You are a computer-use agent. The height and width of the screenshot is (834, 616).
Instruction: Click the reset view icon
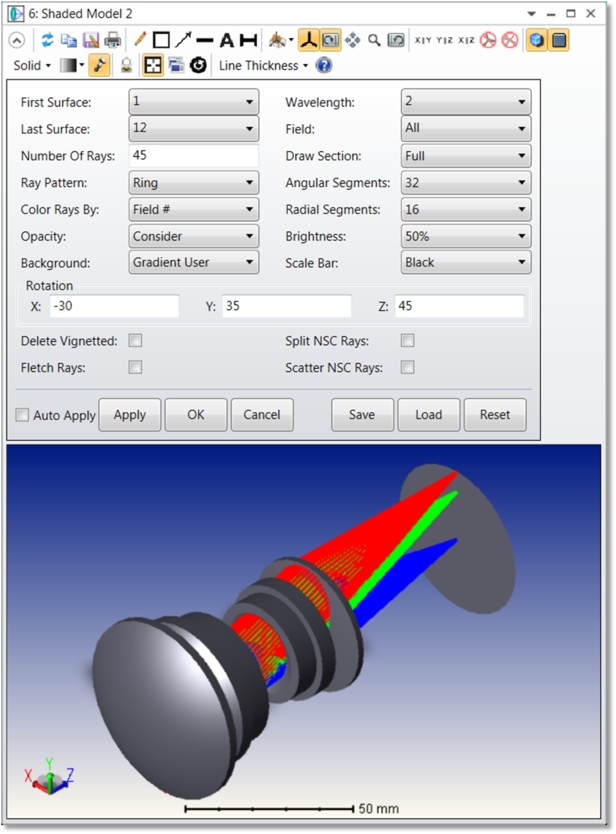click(x=396, y=40)
